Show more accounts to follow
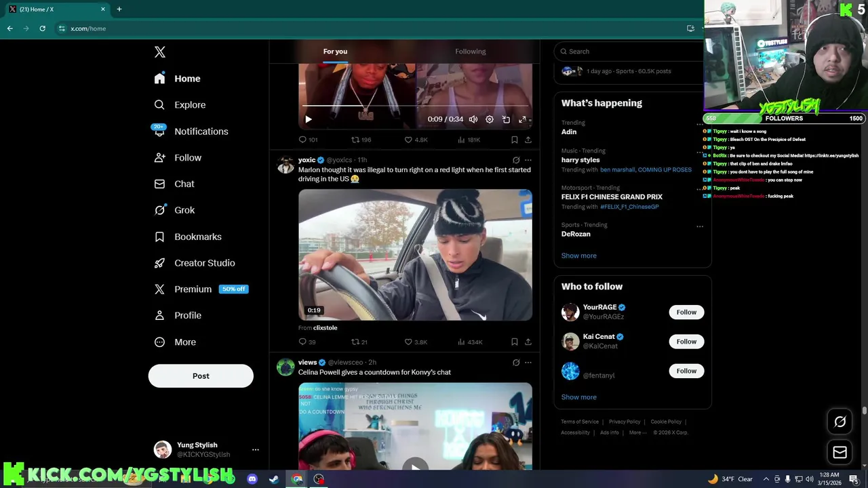Image resolution: width=868 pixels, height=488 pixels. click(579, 397)
